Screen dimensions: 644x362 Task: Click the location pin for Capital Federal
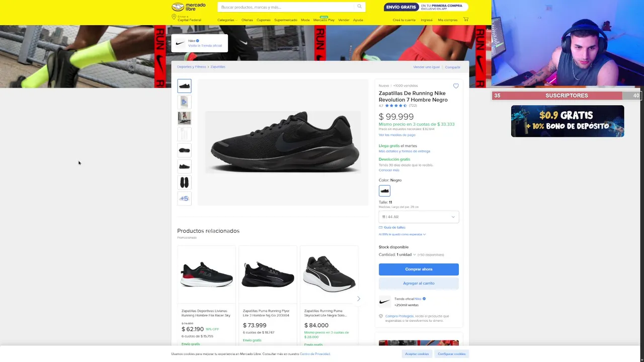174,18
